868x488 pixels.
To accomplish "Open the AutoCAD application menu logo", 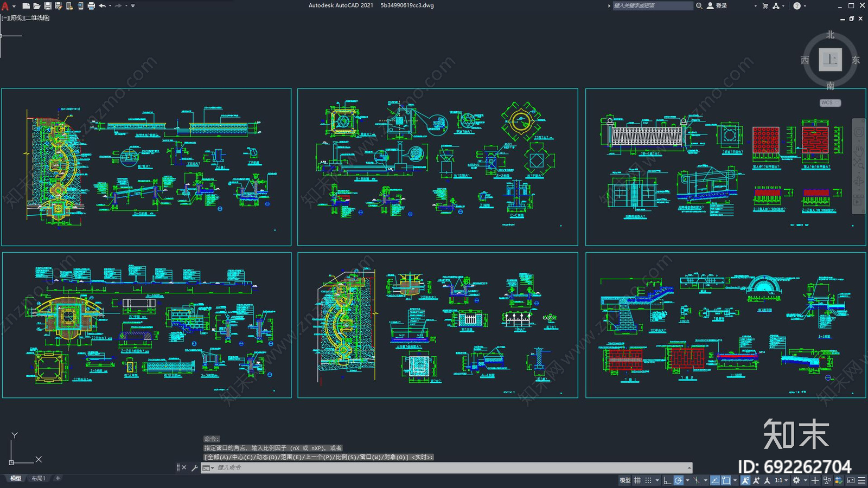I will [x=5, y=6].
